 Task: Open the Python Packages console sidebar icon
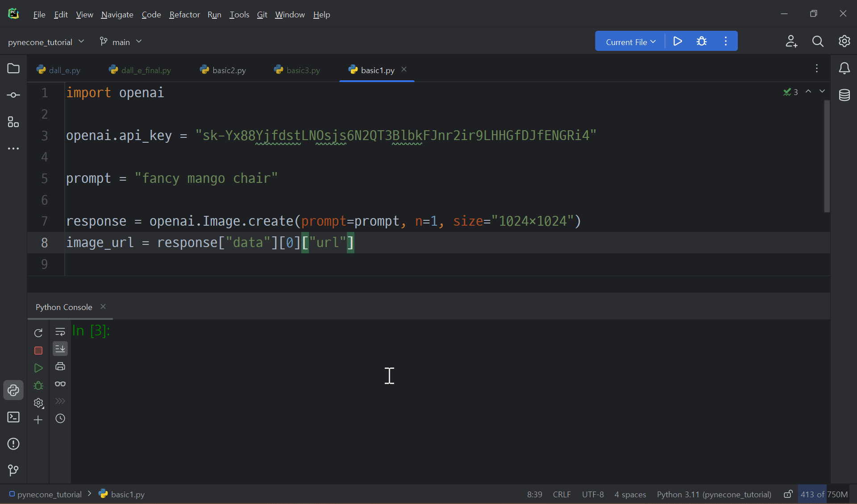[13, 390]
